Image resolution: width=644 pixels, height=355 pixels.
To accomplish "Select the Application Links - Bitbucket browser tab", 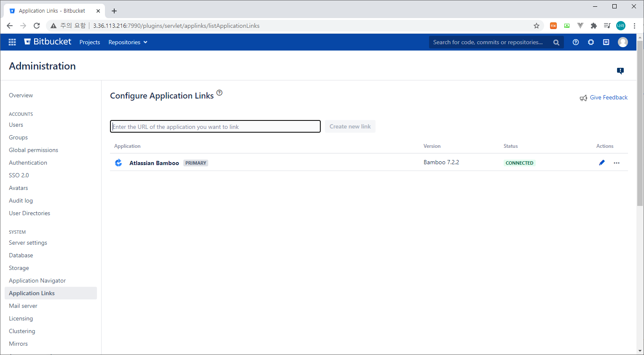I will click(51, 10).
